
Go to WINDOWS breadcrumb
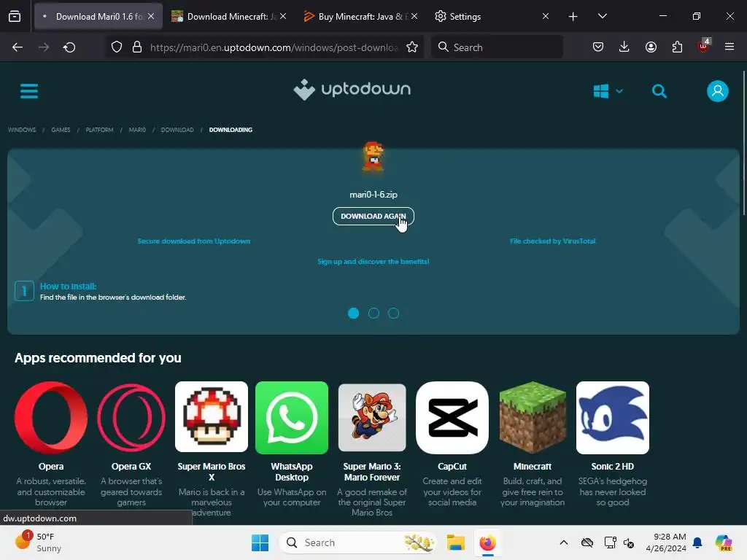click(x=22, y=130)
